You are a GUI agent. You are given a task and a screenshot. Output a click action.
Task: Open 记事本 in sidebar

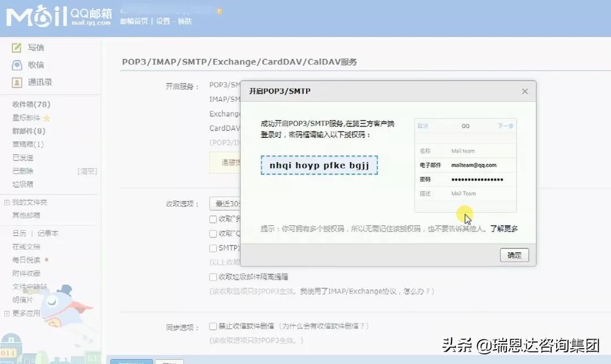click(48, 233)
